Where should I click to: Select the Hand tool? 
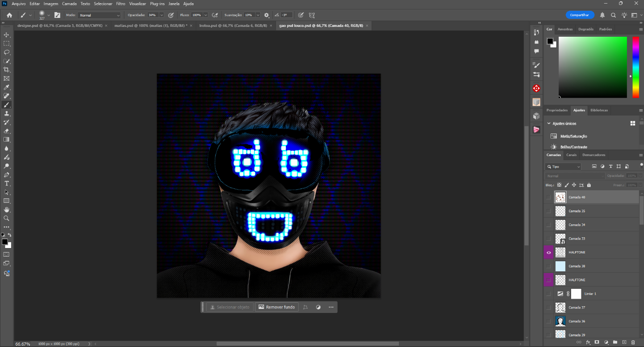tap(7, 210)
